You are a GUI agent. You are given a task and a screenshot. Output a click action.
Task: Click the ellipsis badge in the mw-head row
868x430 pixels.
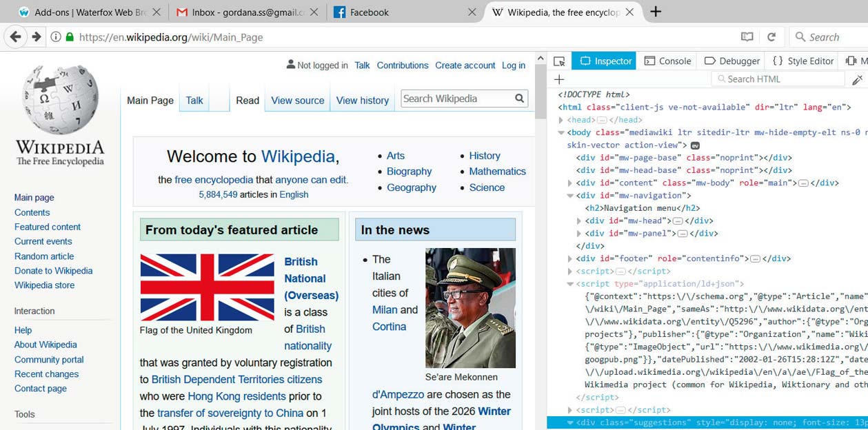677,221
